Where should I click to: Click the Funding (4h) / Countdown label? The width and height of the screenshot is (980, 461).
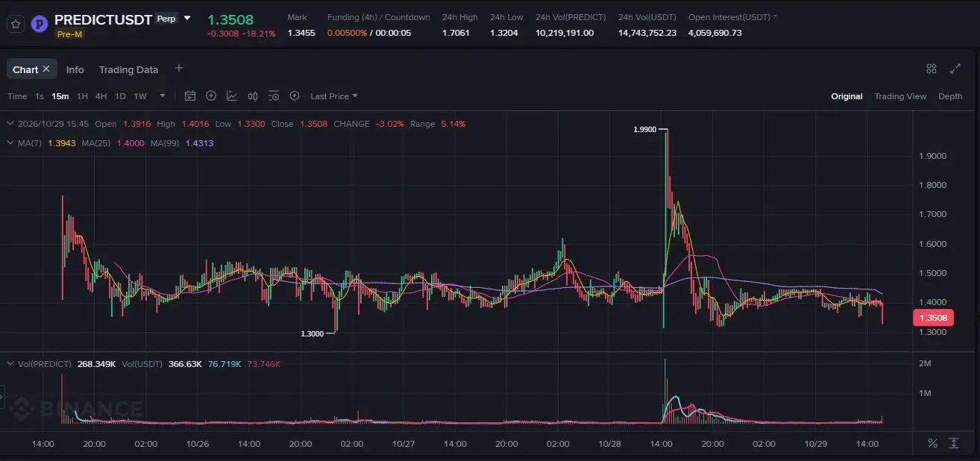click(378, 17)
